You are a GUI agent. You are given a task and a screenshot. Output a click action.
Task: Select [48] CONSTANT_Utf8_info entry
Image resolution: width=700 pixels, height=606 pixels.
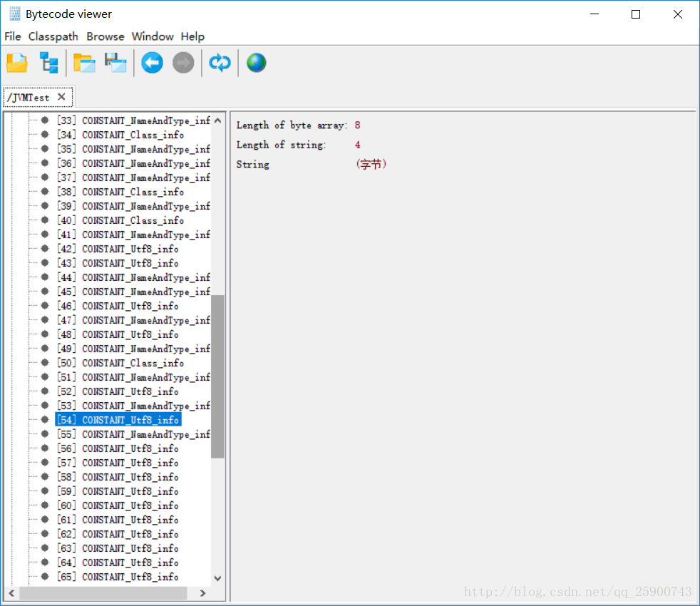[x=118, y=334]
